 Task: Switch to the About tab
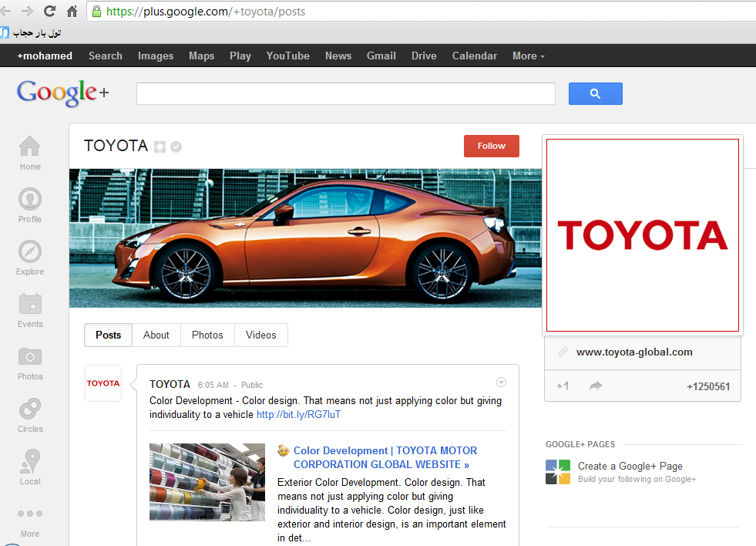click(156, 335)
